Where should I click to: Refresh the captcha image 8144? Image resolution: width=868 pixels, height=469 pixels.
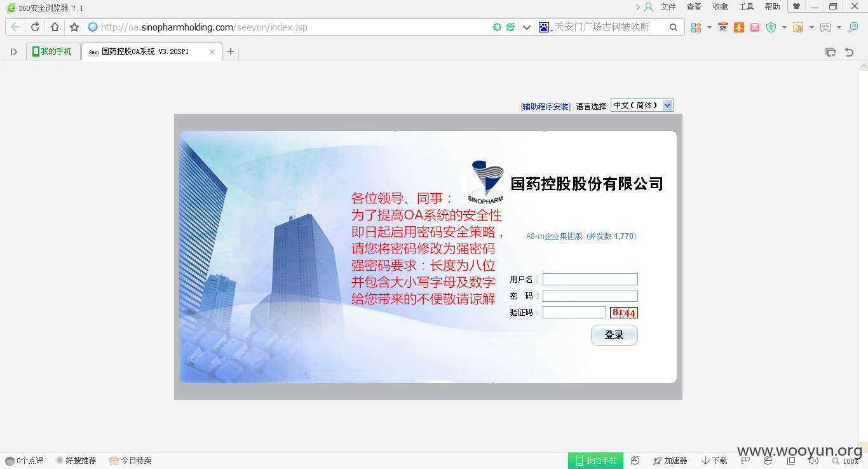pos(624,313)
